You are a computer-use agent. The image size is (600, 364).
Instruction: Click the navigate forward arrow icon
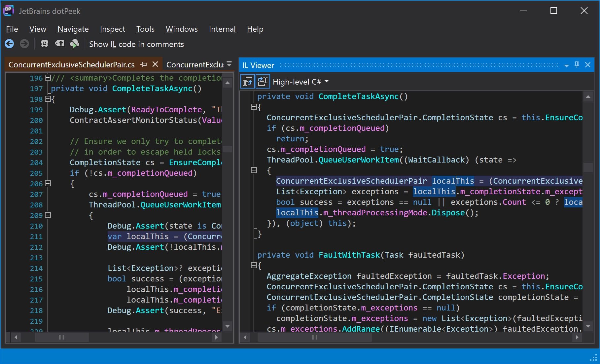(x=24, y=44)
